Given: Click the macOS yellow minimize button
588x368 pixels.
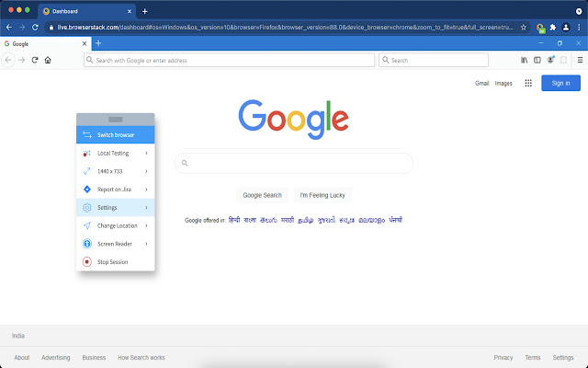Looking at the screenshot, I should [19, 10].
